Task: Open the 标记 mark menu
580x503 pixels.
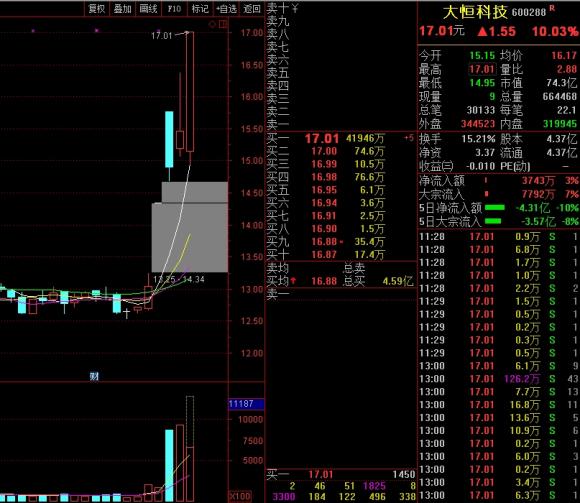Action: (200, 9)
